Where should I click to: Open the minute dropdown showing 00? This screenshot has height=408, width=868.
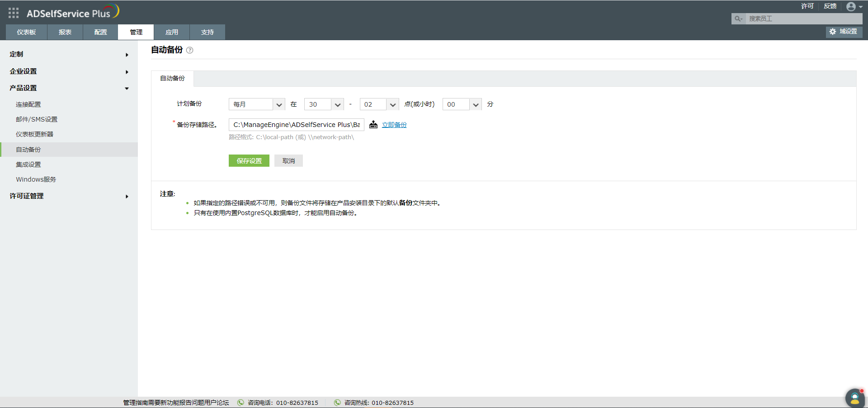click(x=462, y=104)
